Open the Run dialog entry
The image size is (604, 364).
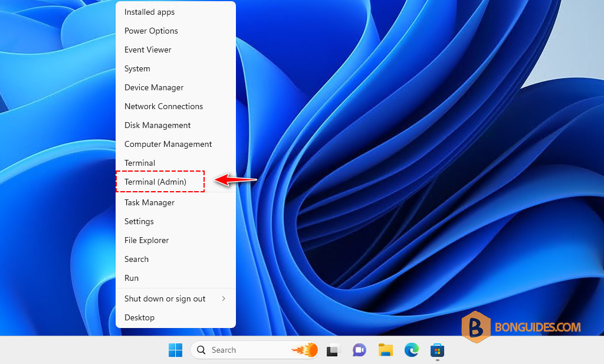point(176,278)
